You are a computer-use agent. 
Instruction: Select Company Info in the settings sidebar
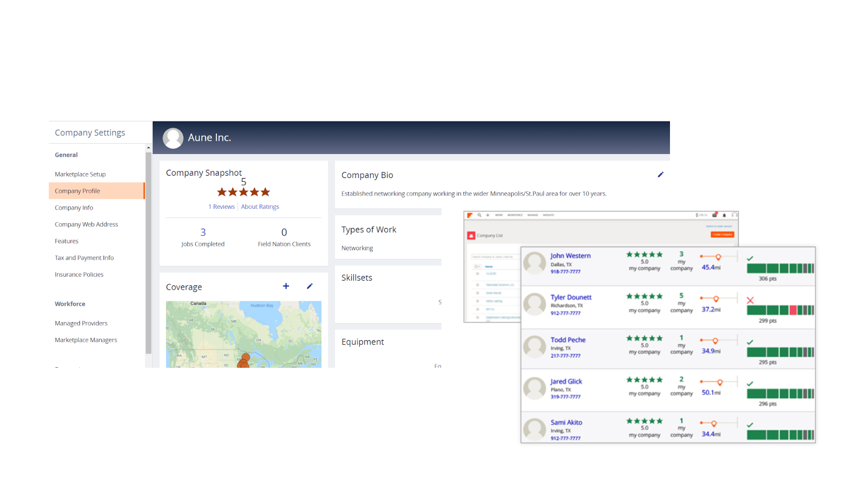(74, 207)
